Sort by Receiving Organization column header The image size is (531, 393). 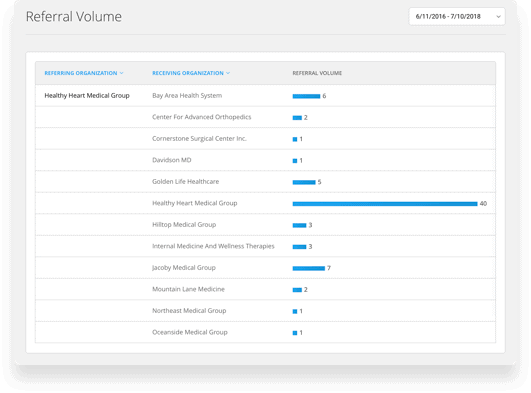(x=191, y=73)
